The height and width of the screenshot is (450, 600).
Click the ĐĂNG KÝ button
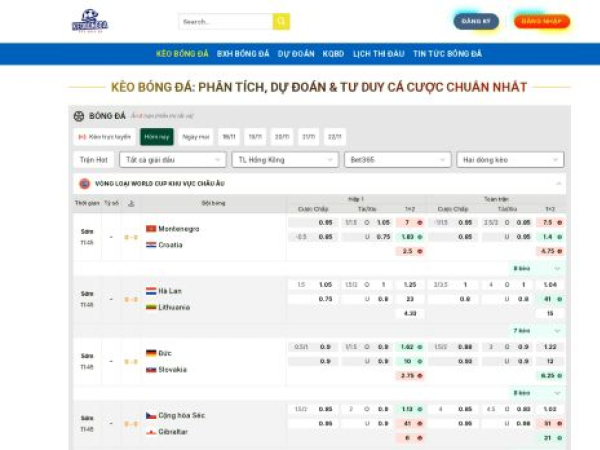tap(476, 21)
